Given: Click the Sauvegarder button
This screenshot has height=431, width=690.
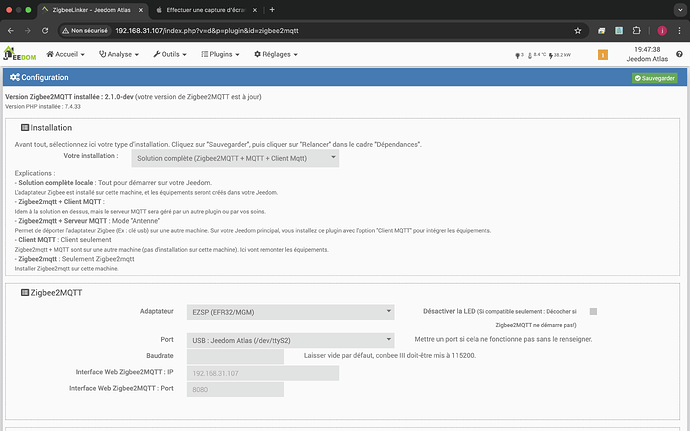Looking at the screenshot, I should coord(655,78).
